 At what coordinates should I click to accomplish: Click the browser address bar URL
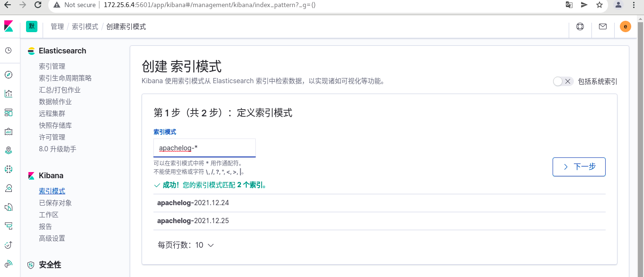pos(210,5)
